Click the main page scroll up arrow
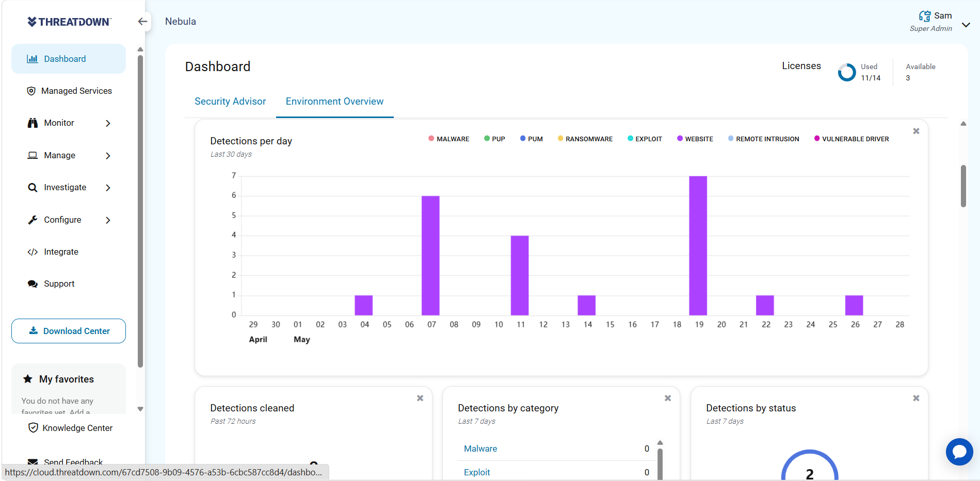Screen dimensions: 980x481 click(963, 124)
